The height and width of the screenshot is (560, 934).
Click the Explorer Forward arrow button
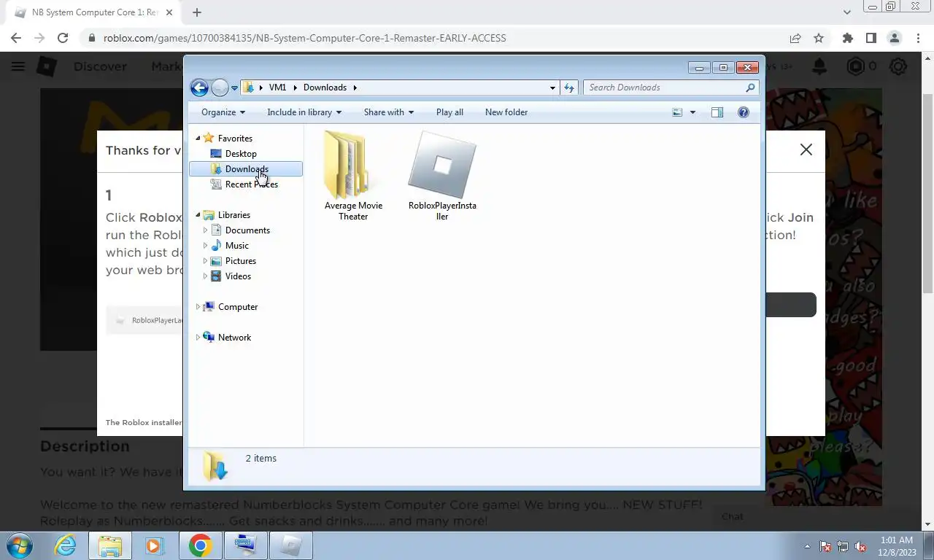click(x=220, y=87)
